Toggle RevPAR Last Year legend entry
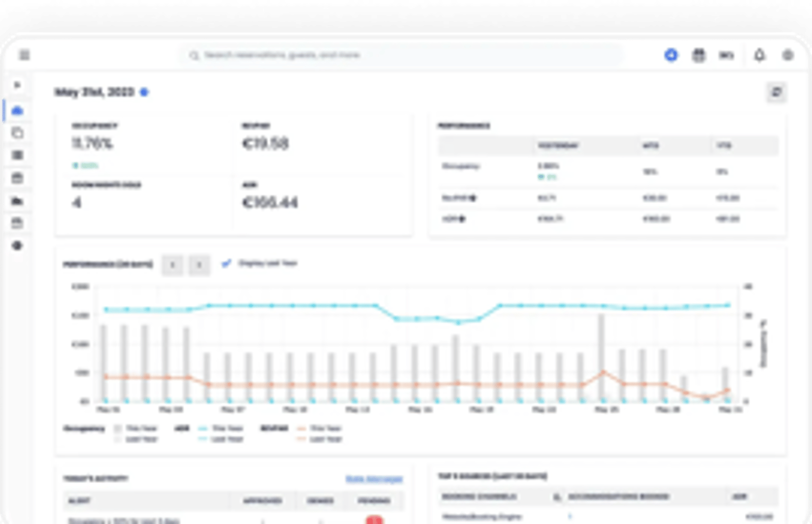The height and width of the screenshot is (524, 812). tap(319, 439)
